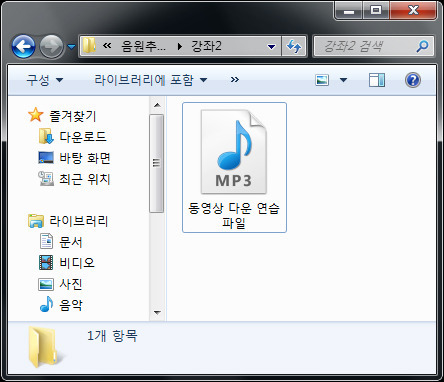Click the greyed Forward arrow button
The width and height of the screenshot is (444, 382).
coord(51,46)
